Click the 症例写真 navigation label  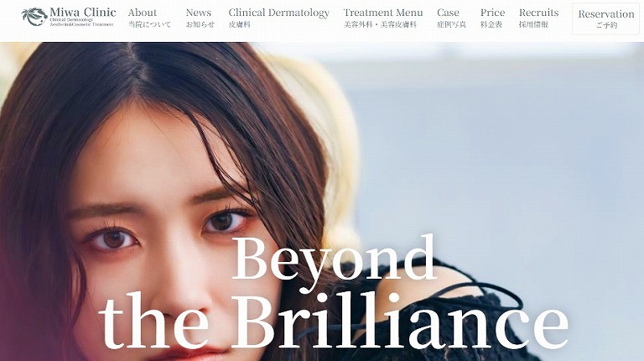[451, 24]
